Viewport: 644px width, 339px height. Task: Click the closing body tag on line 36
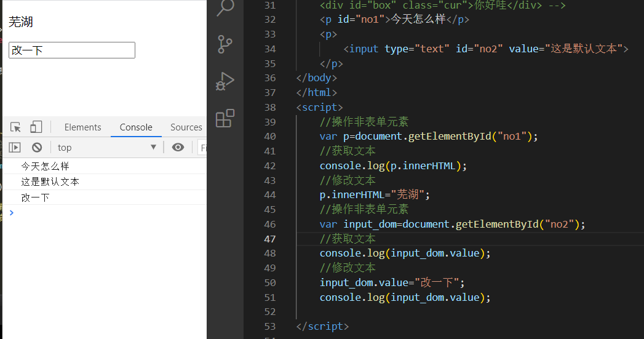(x=317, y=78)
